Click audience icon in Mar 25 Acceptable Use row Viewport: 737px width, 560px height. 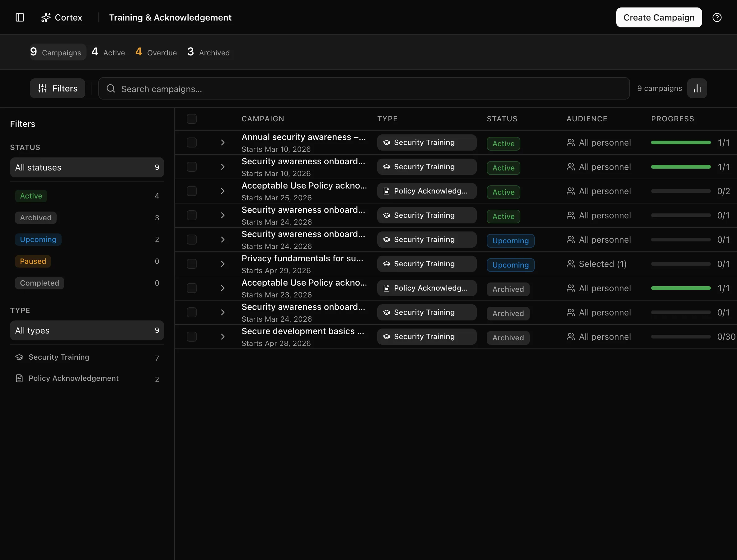(571, 191)
